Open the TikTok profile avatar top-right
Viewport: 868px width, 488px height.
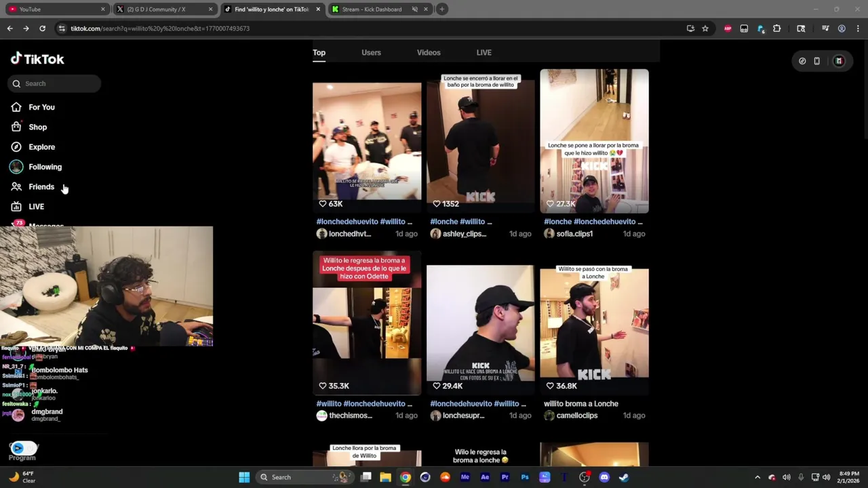tap(839, 61)
